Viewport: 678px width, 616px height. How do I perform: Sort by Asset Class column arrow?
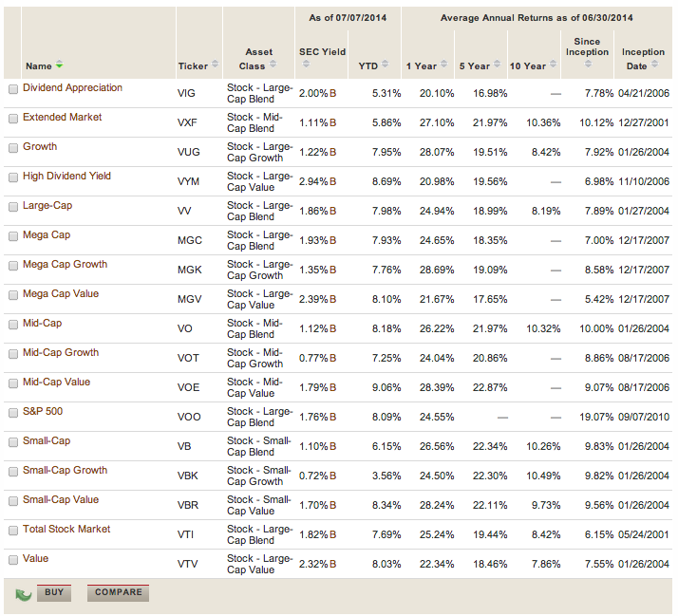pyautogui.click(x=273, y=64)
